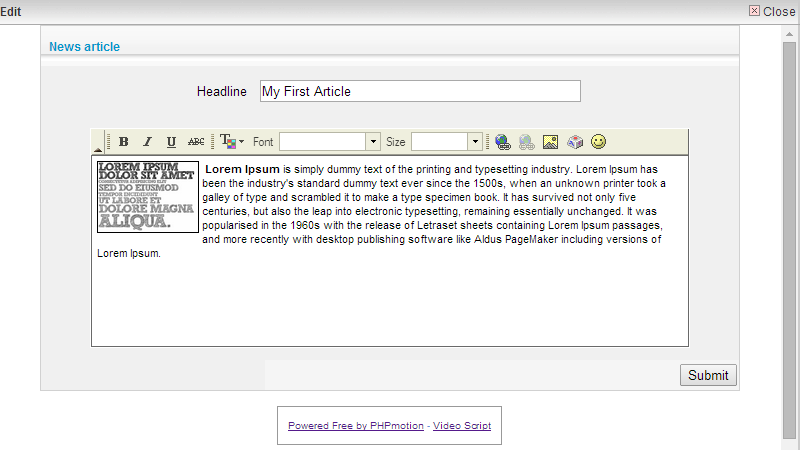Open text color dropdown arrow
The width and height of the screenshot is (800, 450).
(x=242, y=142)
